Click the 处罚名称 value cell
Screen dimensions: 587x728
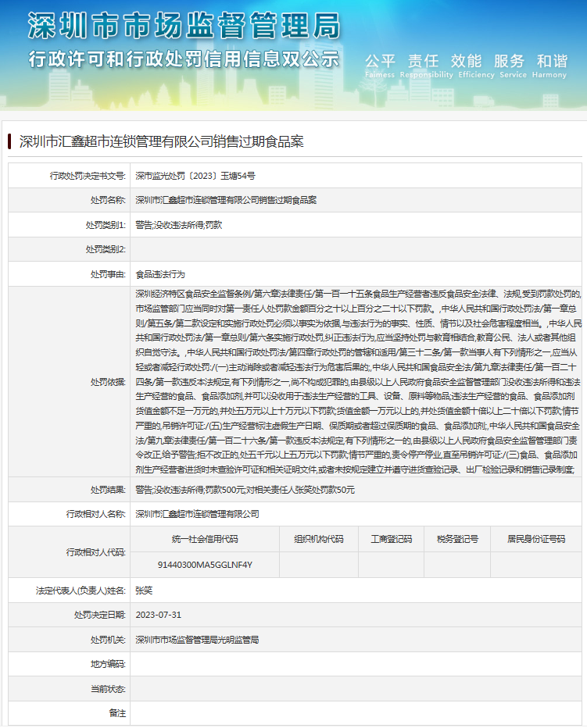356,200
